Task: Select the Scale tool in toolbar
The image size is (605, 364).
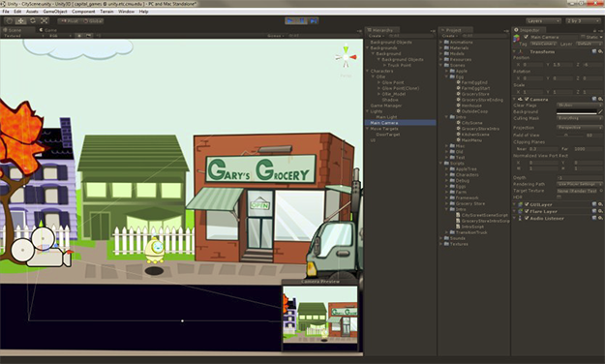Action: click(x=45, y=21)
